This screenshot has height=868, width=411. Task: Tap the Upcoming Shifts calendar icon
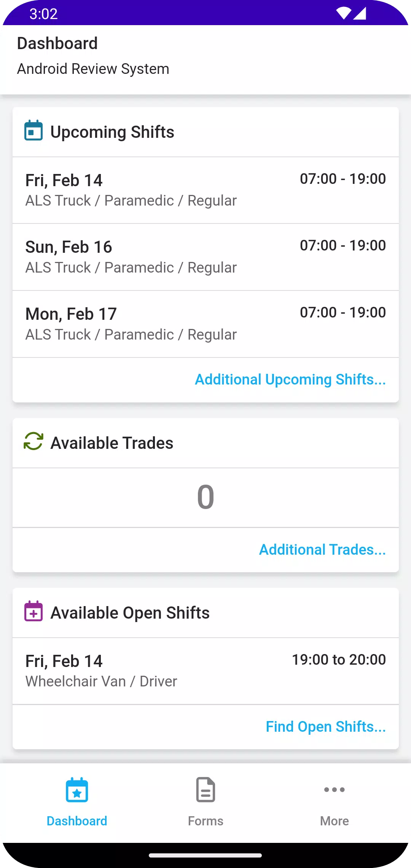33,130
